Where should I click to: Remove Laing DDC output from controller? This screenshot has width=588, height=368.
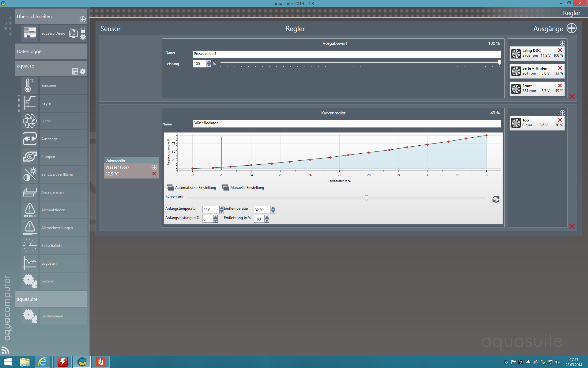coord(560,50)
